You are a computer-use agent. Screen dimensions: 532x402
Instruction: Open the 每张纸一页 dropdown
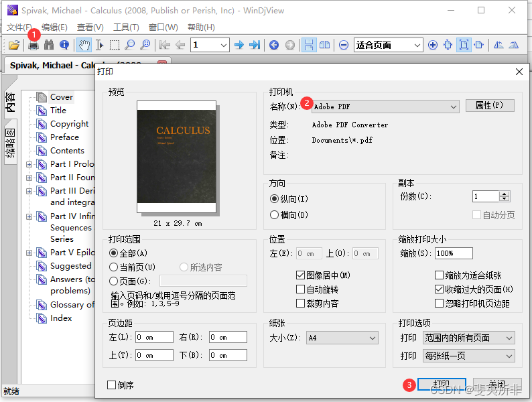tap(469, 356)
